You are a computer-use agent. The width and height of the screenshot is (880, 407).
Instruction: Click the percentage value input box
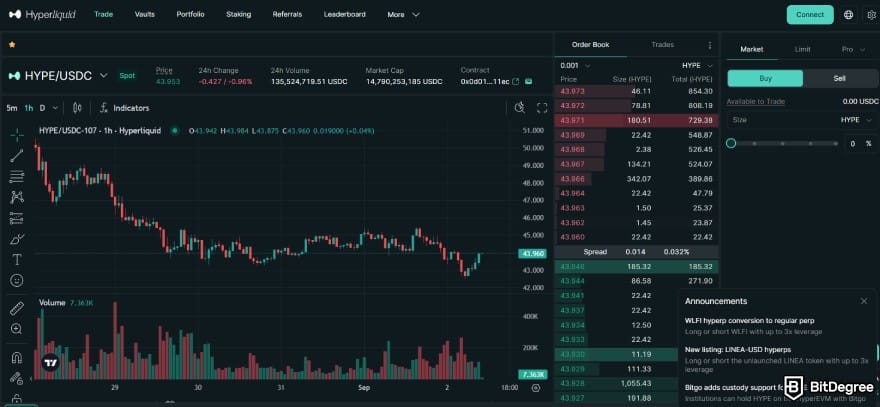click(861, 144)
